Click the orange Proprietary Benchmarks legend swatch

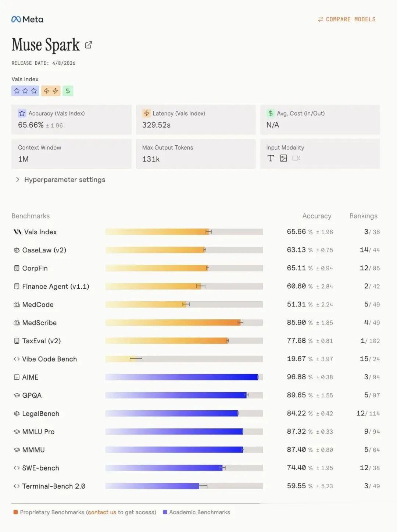coord(16,512)
